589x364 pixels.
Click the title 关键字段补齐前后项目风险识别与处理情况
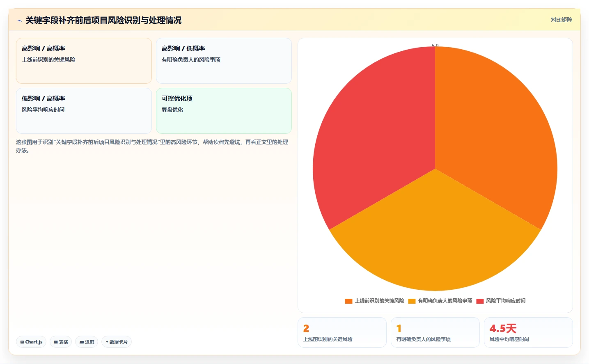(x=103, y=20)
